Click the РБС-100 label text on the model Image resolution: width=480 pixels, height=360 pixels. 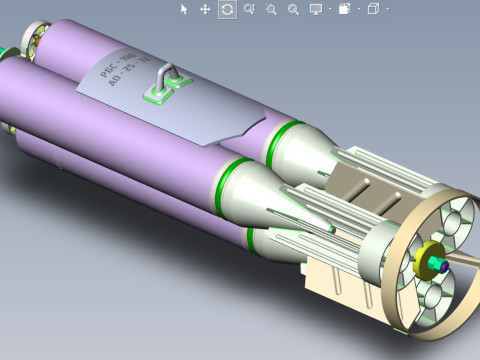[x=118, y=65]
